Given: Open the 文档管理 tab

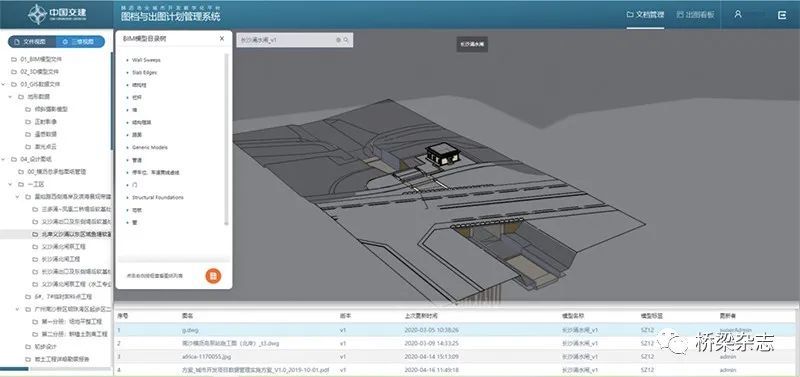Looking at the screenshot, I should point(645,15).
